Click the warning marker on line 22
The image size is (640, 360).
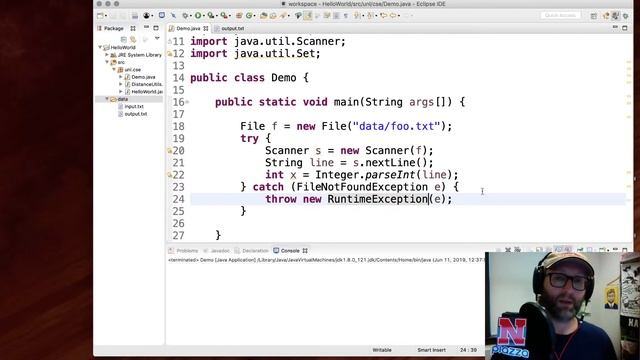(x=170, y=175)
